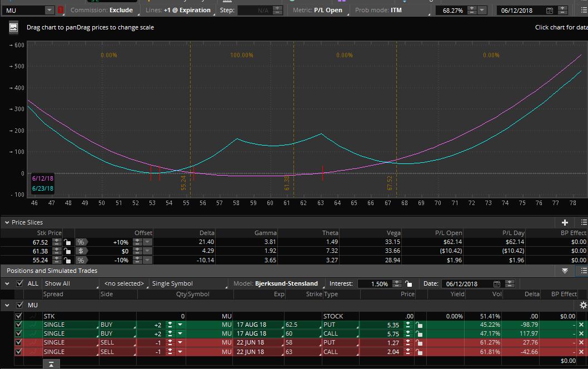Click the percent offset icon on the +10% slice
The width and height of the screenshot is (588, 369).
81,242
